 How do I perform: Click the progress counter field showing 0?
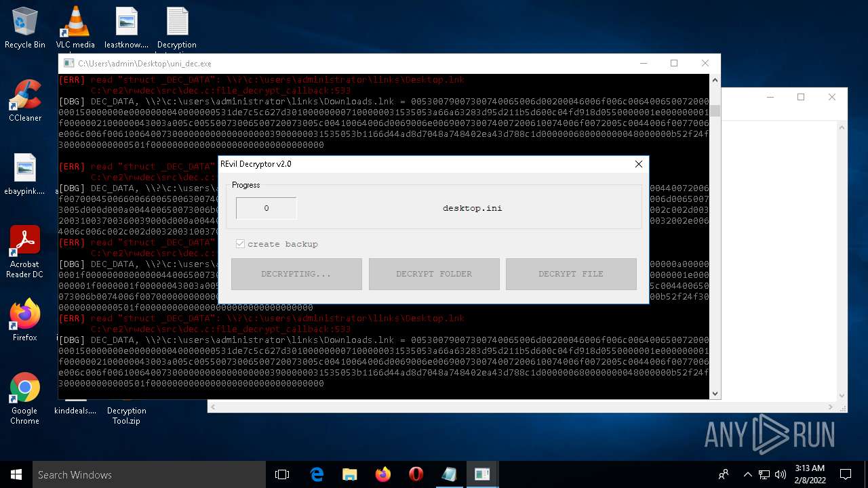267,208
